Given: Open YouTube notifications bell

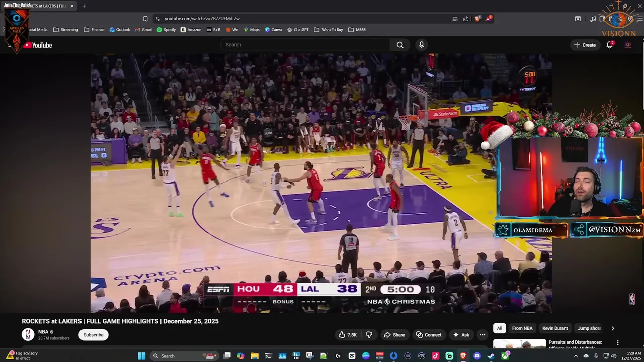Looking at the screenshot, I should coord(610,45).
